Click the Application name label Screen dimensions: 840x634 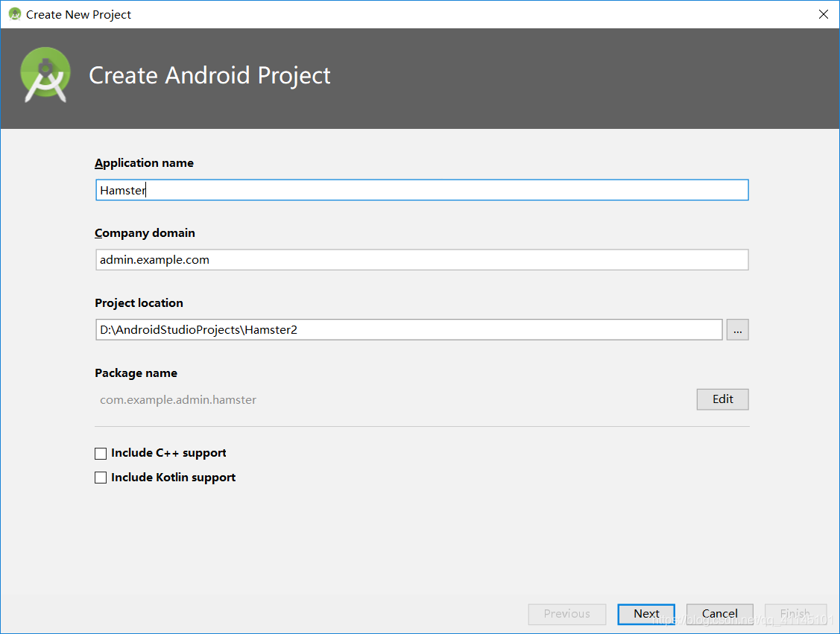point(144,162)
